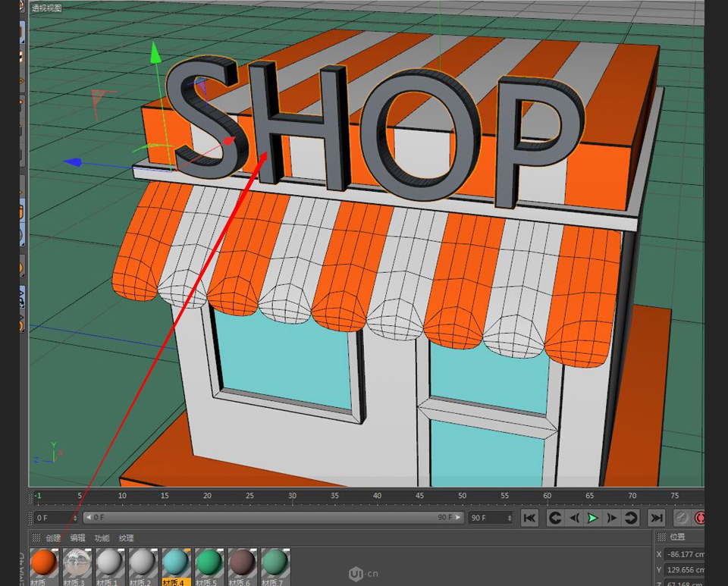Step forward one frame
Viewport: 728px width, 586px height.
coord(611,518)
